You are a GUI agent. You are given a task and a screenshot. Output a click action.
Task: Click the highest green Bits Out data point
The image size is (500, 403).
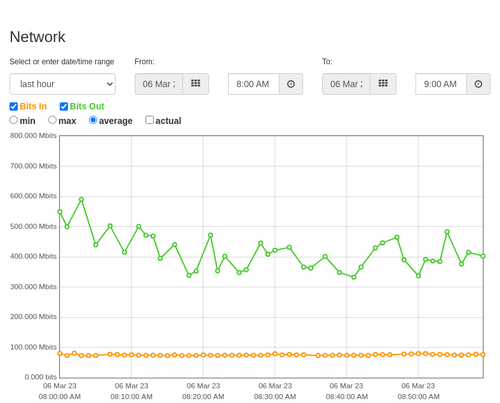tap(81, 199)
